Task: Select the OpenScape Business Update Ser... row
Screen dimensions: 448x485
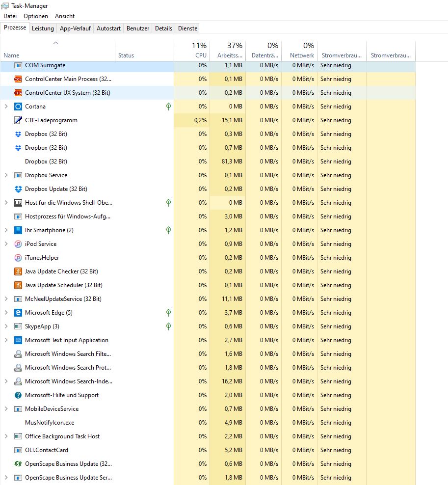Action: point(208,477)
